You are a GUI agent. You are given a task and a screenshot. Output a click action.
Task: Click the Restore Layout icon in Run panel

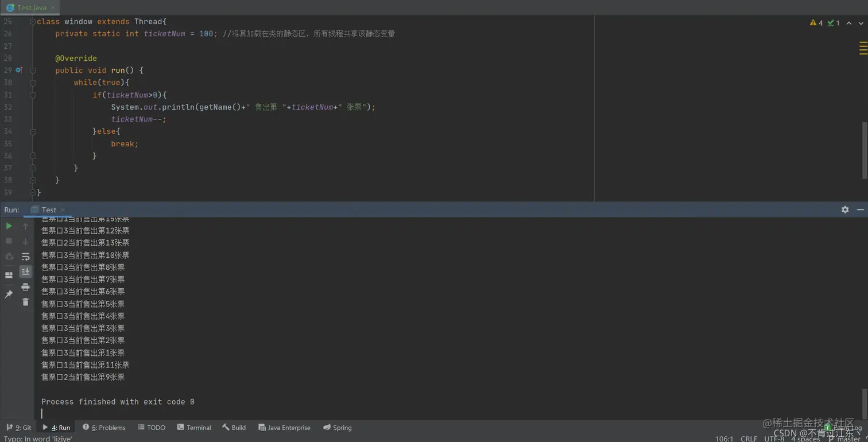9,275
